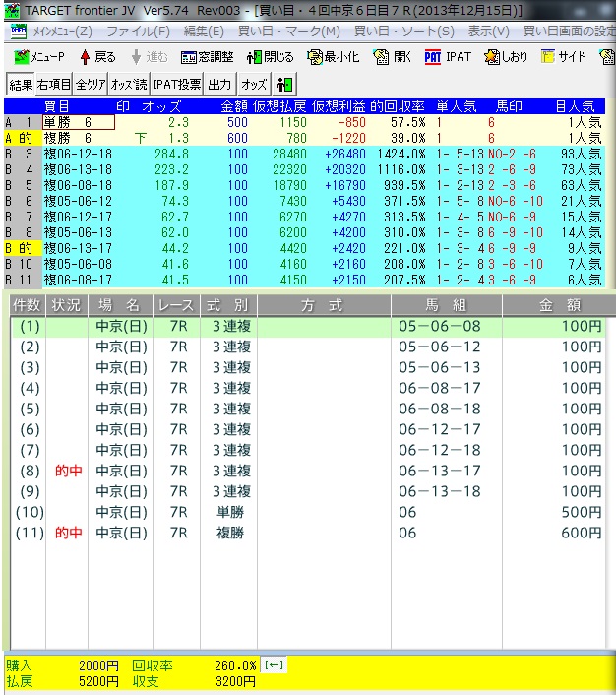The height and width of the screenshot is (695, 616).
Task: Click the オッズ読 button
Action: [x=129, y=85]
